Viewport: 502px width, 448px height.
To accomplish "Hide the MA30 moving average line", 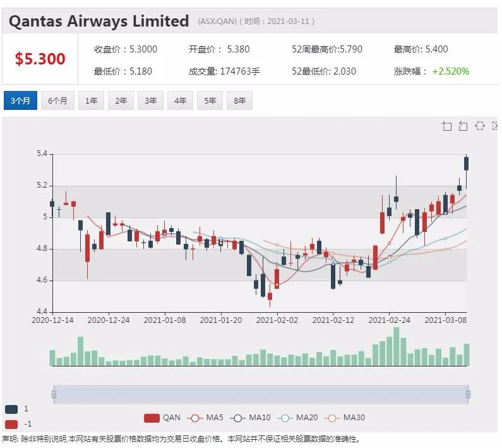I will 345,418.
